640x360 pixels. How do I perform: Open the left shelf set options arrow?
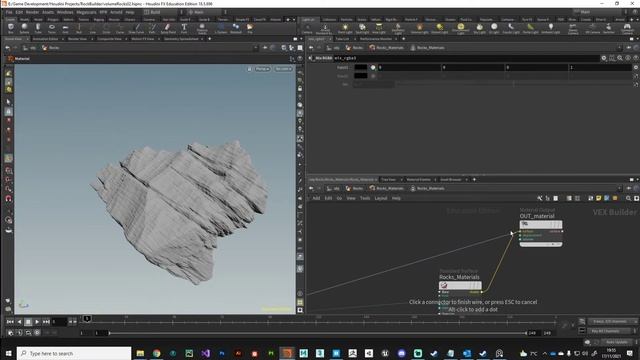(x=294, y=19)
